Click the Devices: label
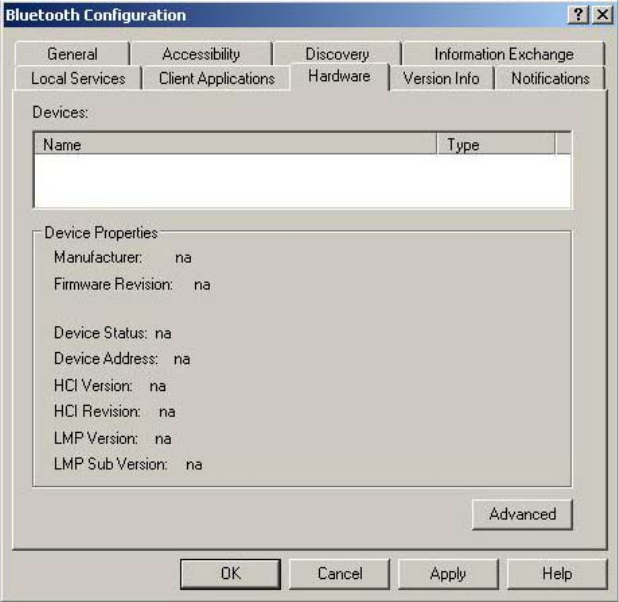619x602 pixels. 60,113
